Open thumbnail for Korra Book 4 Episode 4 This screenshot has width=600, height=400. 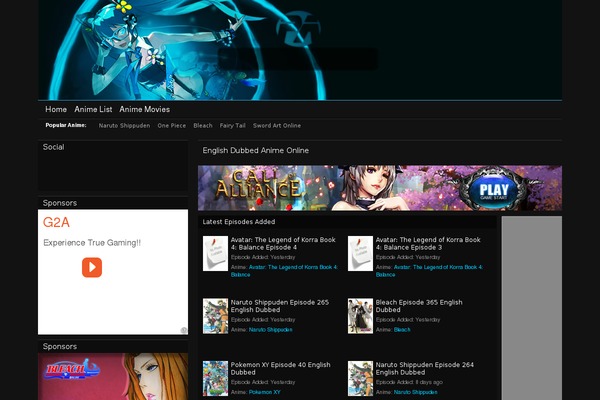point(215,253)
